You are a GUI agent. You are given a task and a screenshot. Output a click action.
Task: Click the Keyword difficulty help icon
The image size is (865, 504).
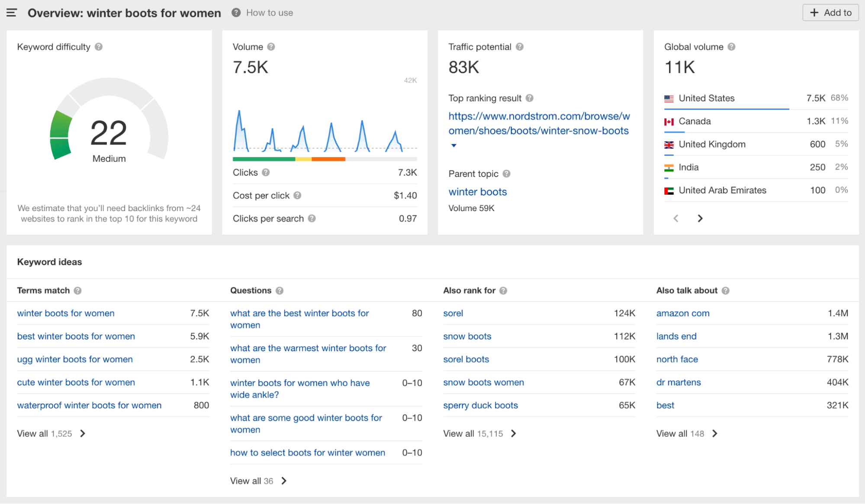tap(99, 47)
